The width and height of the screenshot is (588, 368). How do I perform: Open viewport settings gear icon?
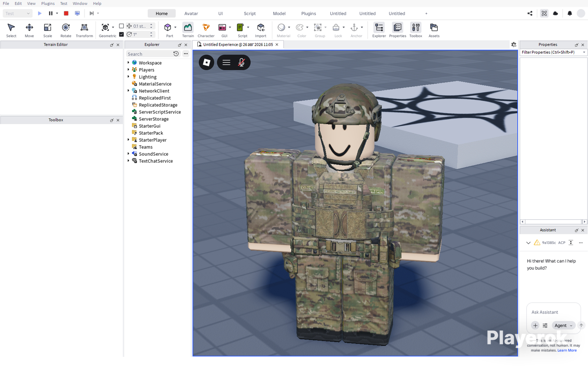(514, 45)
